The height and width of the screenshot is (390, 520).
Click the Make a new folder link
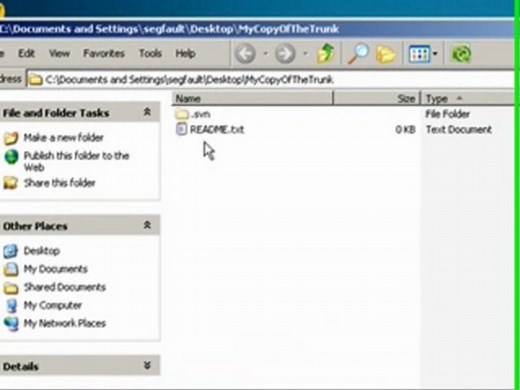pyautogui.click(x=64, y=138)
